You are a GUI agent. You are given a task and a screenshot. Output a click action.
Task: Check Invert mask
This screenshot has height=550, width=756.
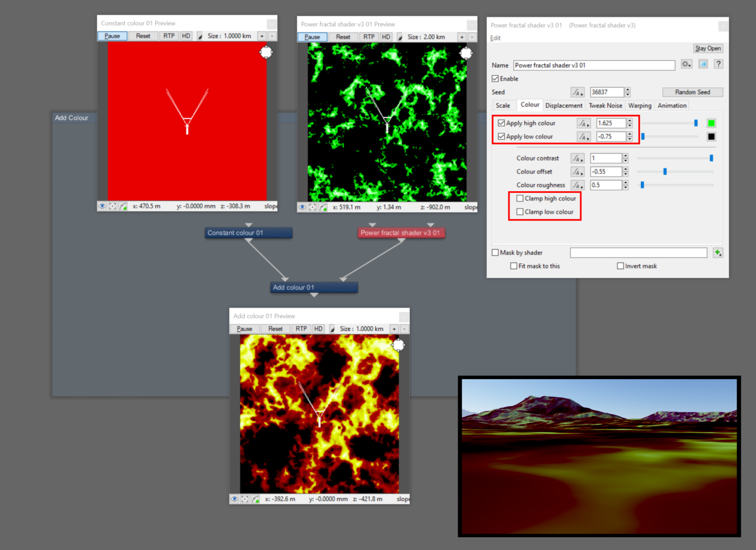pos(620,266)
